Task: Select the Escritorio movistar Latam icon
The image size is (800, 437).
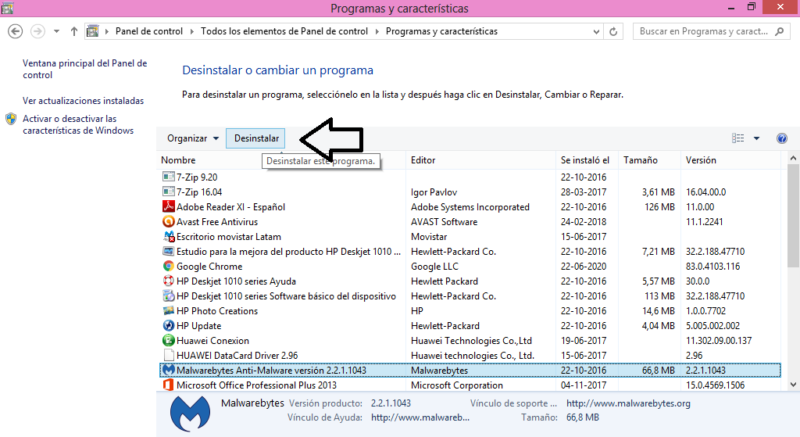Action: coord(168,236)
